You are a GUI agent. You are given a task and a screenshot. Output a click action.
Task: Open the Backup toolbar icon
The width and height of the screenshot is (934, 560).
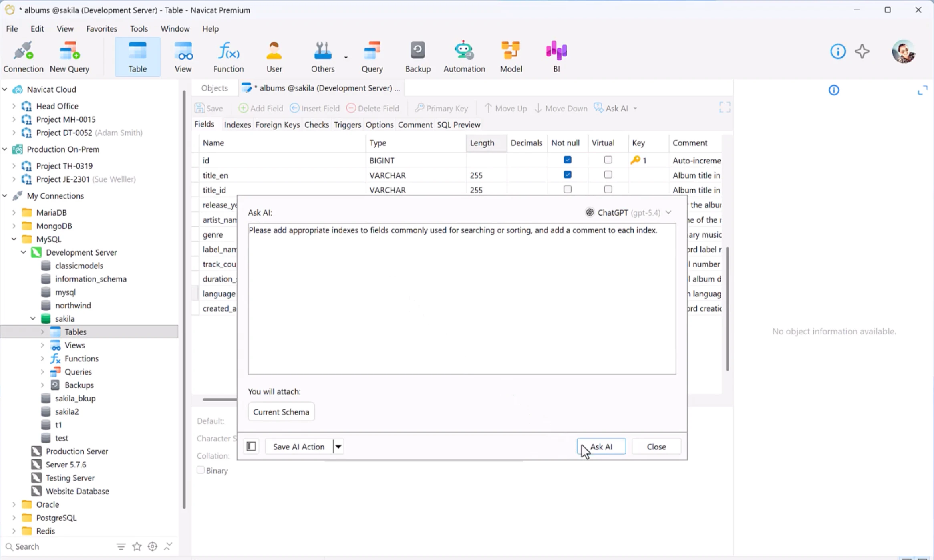coord(418,56)
